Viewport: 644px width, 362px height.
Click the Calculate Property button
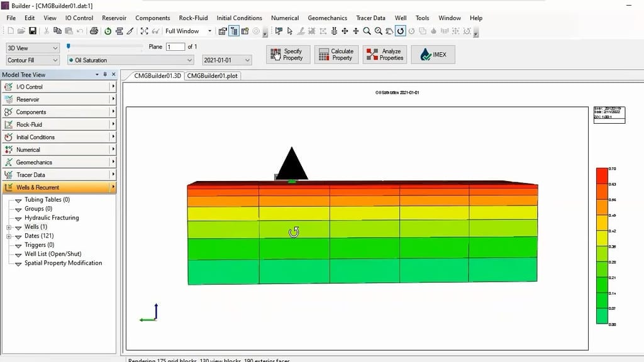(336, 55)
